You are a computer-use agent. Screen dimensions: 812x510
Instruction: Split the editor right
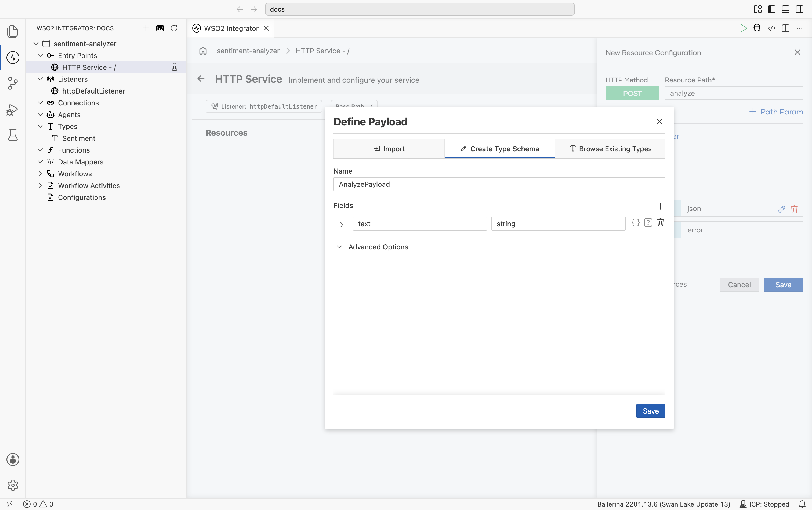click(x=786, y=28)
